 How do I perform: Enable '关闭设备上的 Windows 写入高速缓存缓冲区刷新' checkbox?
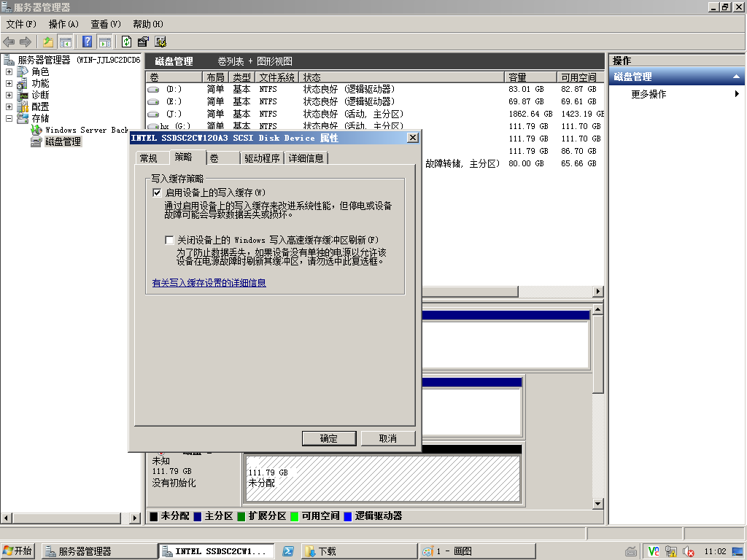click(x=169, y=240)
